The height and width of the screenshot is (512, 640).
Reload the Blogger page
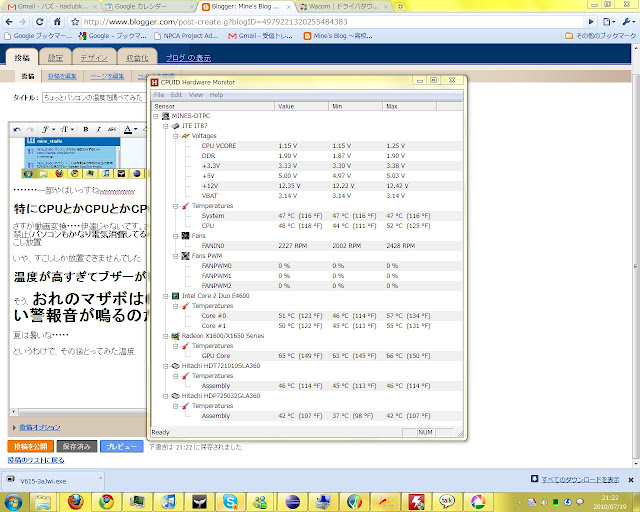39,22
